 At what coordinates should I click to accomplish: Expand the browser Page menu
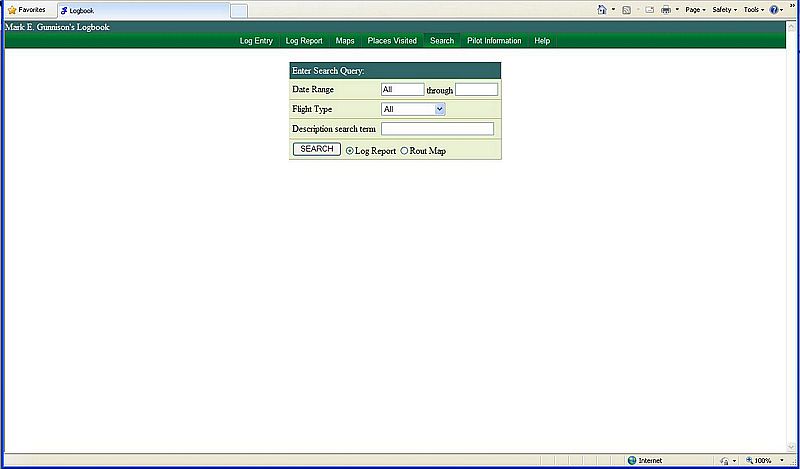(696, 9)
